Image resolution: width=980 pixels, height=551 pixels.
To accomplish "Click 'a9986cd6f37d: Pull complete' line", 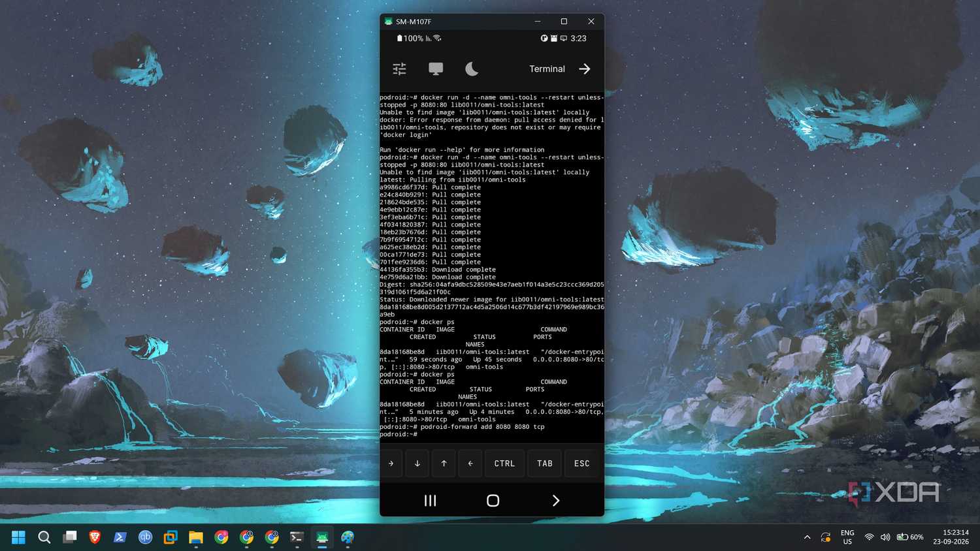I will tap(430, 187).
